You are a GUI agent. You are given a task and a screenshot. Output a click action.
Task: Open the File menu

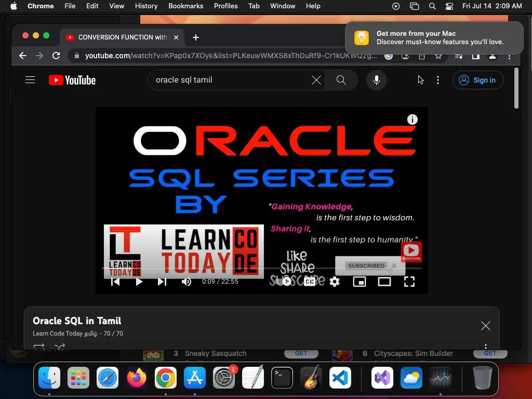click(x=70, y=6)
